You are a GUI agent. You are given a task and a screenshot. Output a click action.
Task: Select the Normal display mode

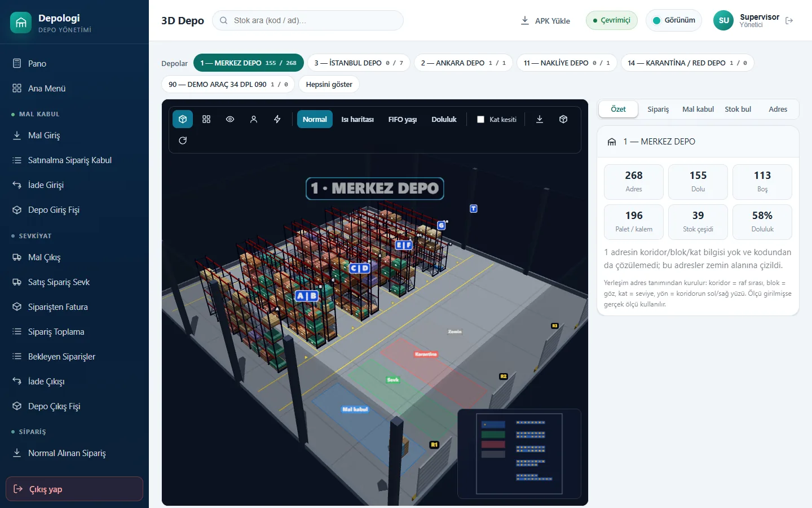315,119
